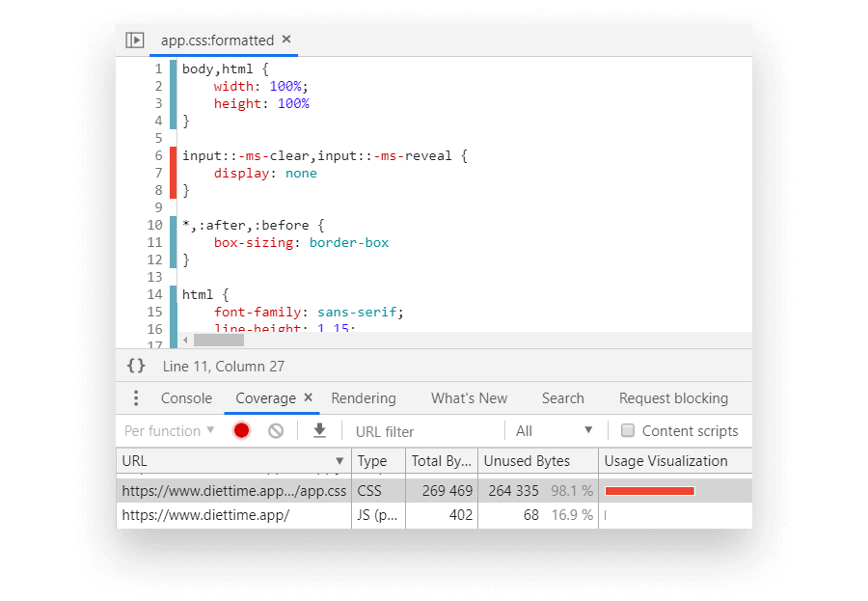The image size is (868, 601).
Task: Click the 'border-box' value in code
Action: [x=349, y=242]
